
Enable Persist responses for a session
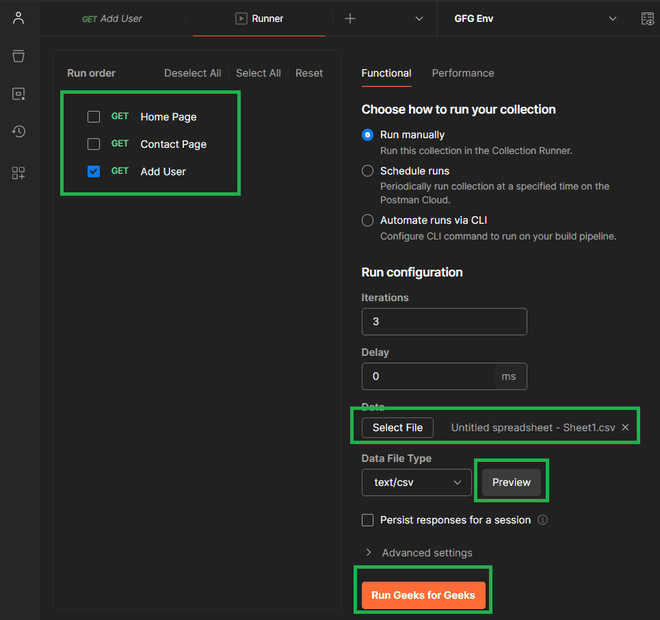[368, 520]
